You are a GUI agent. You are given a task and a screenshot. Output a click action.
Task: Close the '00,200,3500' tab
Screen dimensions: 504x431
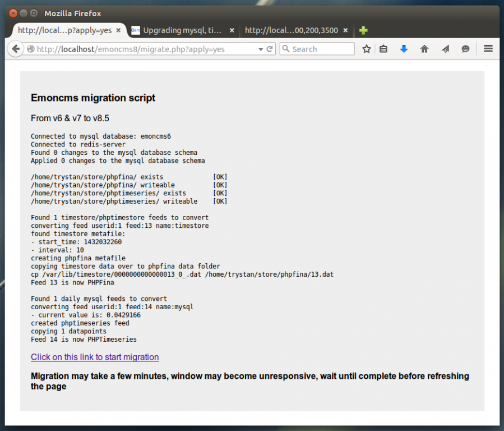(345, 30)
